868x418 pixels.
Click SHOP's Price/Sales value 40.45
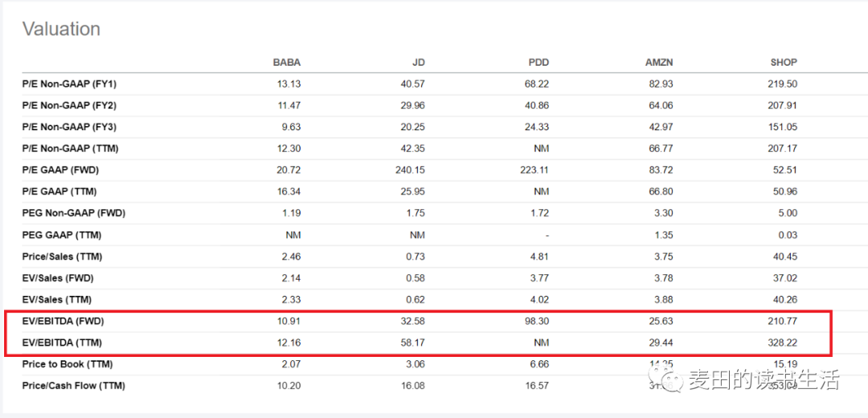(786, 256)
